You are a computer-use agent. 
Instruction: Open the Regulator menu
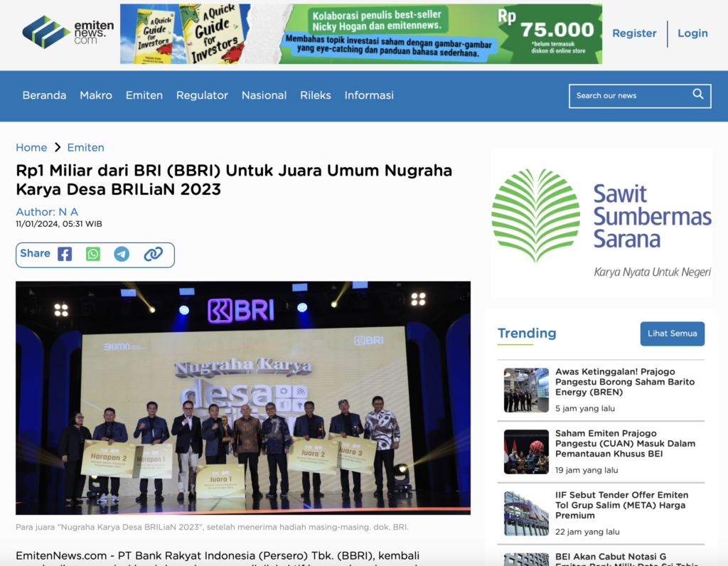coord(202,95)
